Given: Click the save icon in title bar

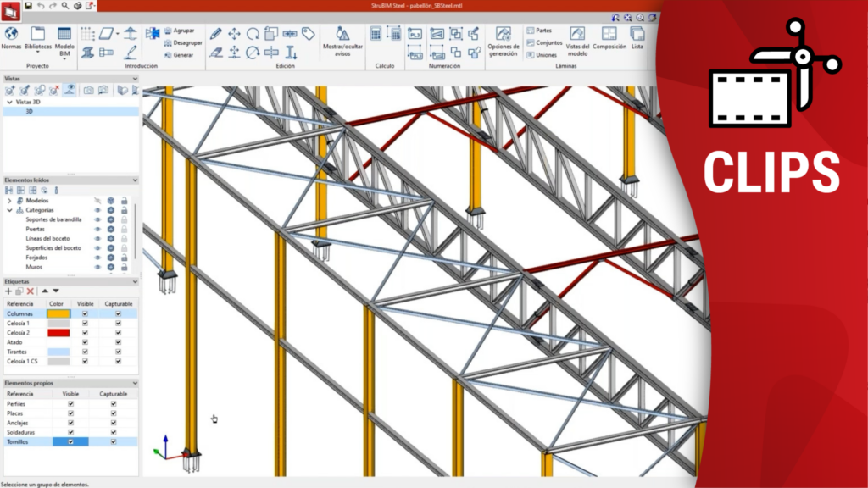Looking at the screenshot, I should click(28, 5).
